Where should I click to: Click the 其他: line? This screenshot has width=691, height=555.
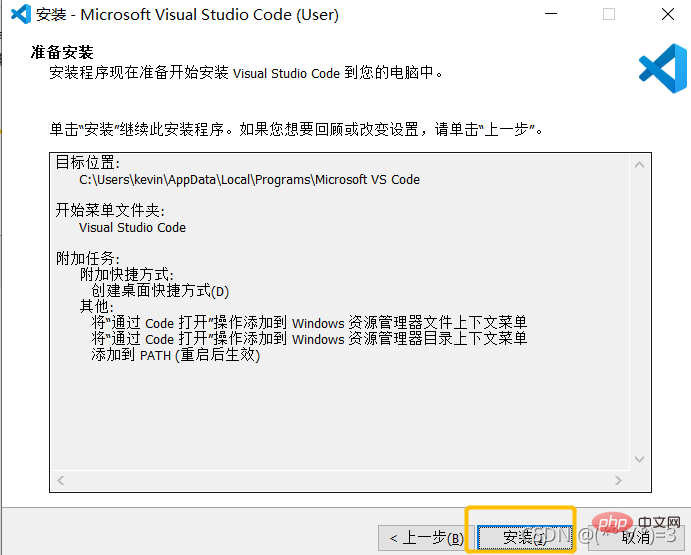click(x=97, y=306)
